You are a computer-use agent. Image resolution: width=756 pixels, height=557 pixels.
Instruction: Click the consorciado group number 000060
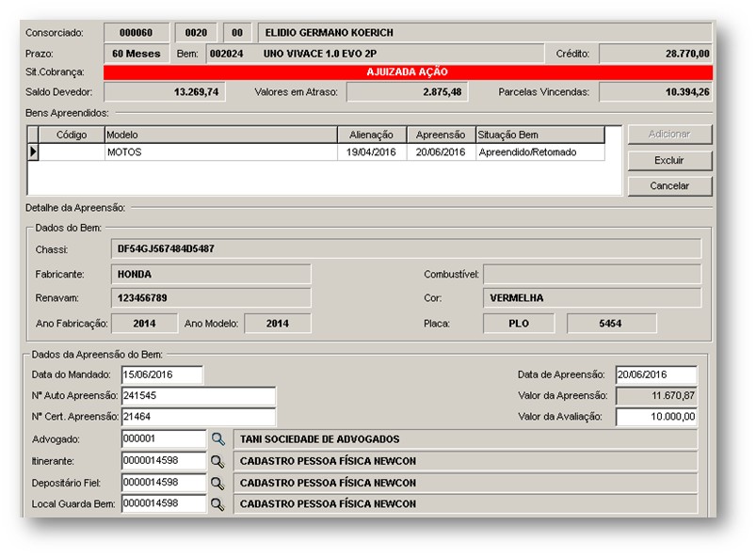tap(137, 33)
